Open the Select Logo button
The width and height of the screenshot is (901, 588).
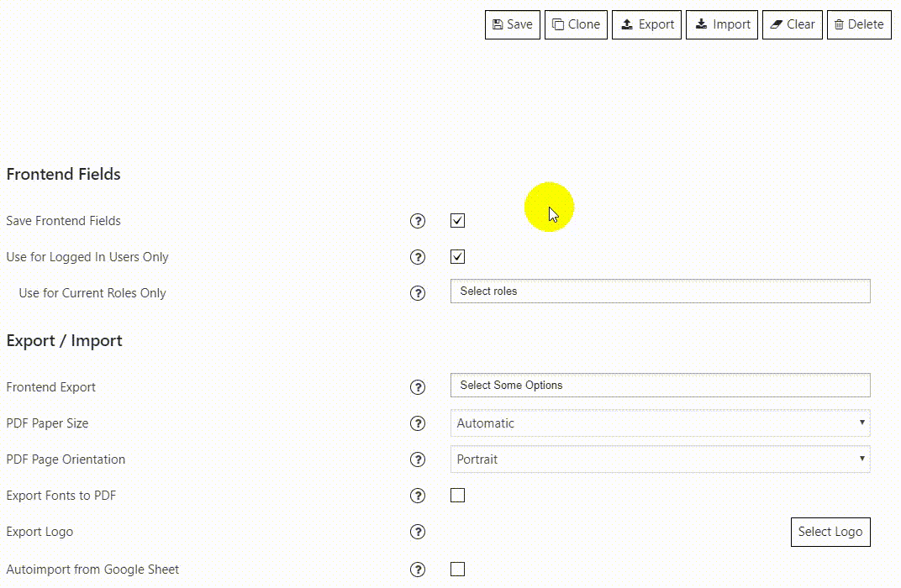click(830, 533)
